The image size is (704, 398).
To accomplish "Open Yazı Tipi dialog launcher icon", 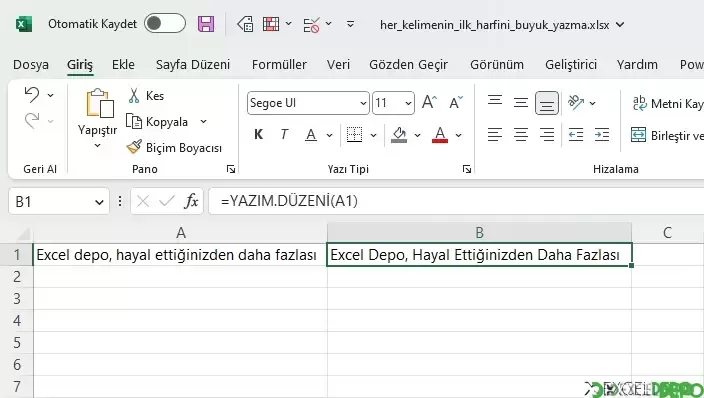I will [x=467, y=169].
